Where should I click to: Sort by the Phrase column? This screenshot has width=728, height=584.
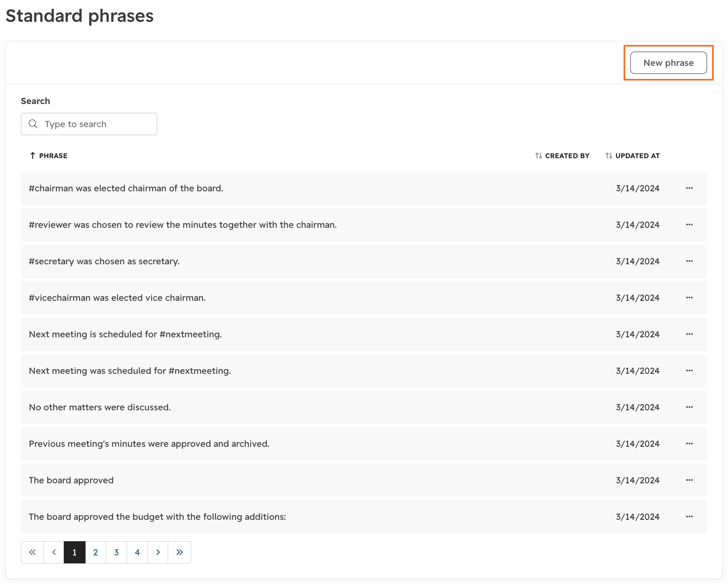tap(49, 156)
